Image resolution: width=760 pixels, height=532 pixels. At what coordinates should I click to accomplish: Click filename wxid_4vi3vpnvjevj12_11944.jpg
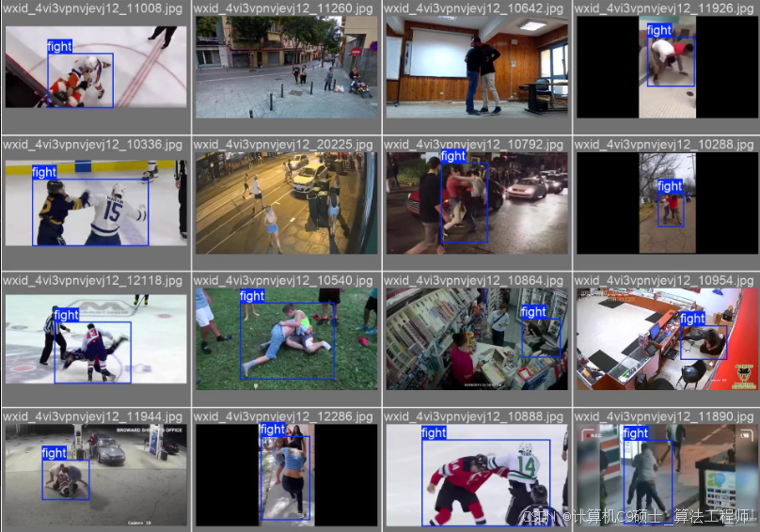[92, 416]
